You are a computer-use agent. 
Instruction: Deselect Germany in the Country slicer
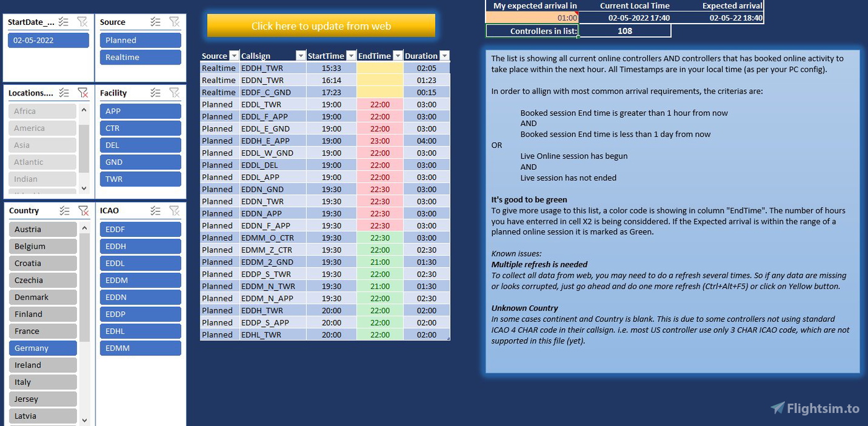pyautogui.click(x=43, y=348)
